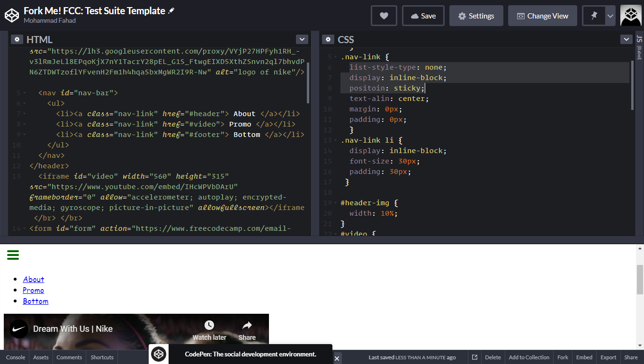Click the green hamburger menu in the preview

tap(13, 255)
